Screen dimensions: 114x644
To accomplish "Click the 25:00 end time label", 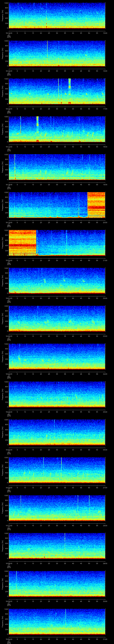I will [x=105, y=412].
